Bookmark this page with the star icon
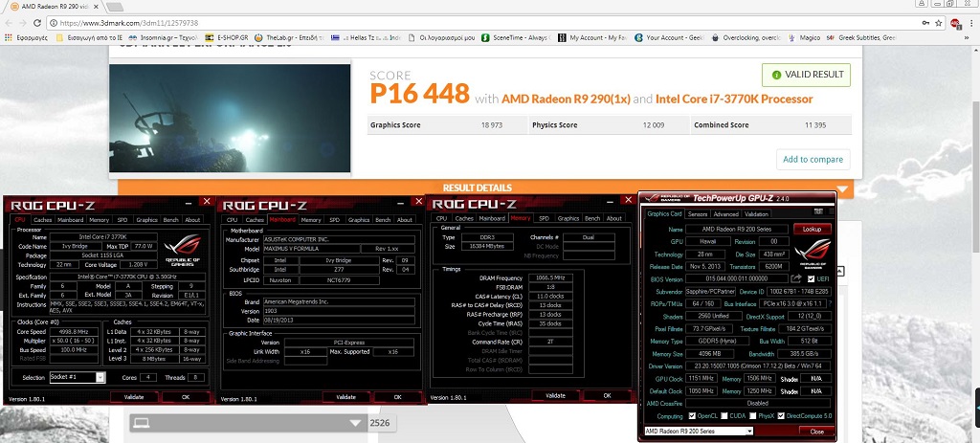This screenshot has width=980, height=443. pyautogui.click(x=938, y=23)
